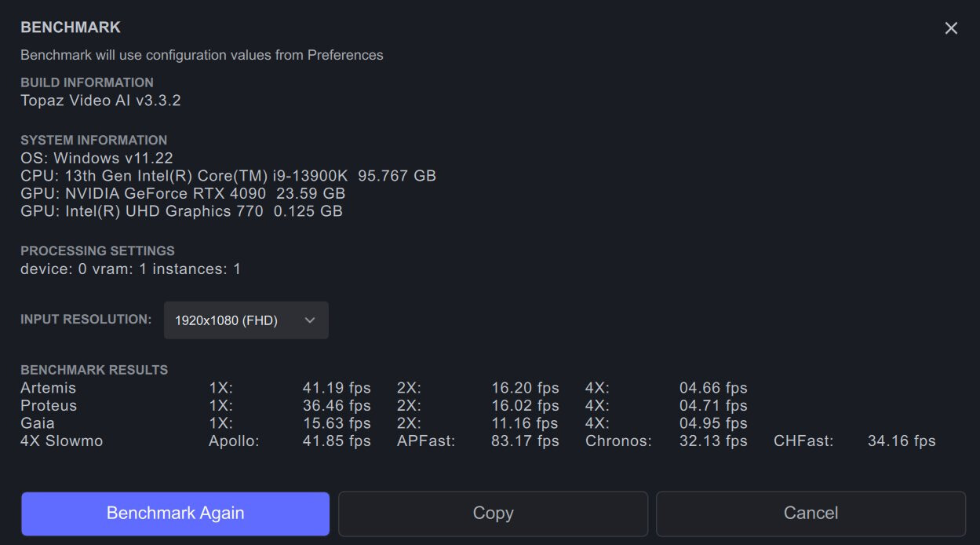
Task: Click the PROCESSING SETTINGS device line
Action: click(129, 268)
